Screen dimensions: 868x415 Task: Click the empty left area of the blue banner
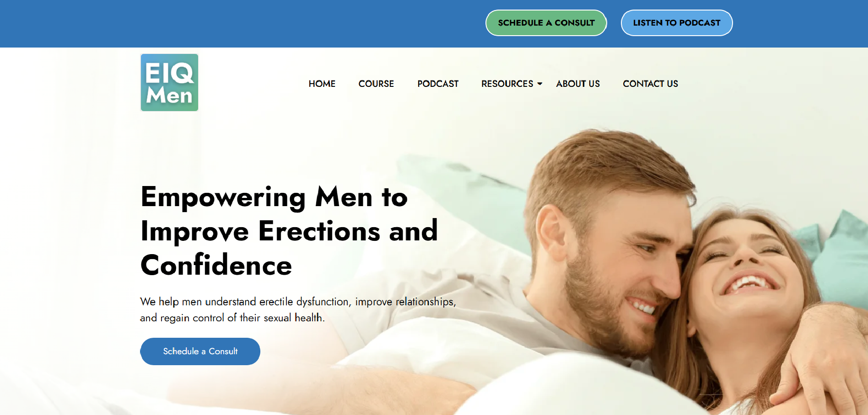point(229,24)
